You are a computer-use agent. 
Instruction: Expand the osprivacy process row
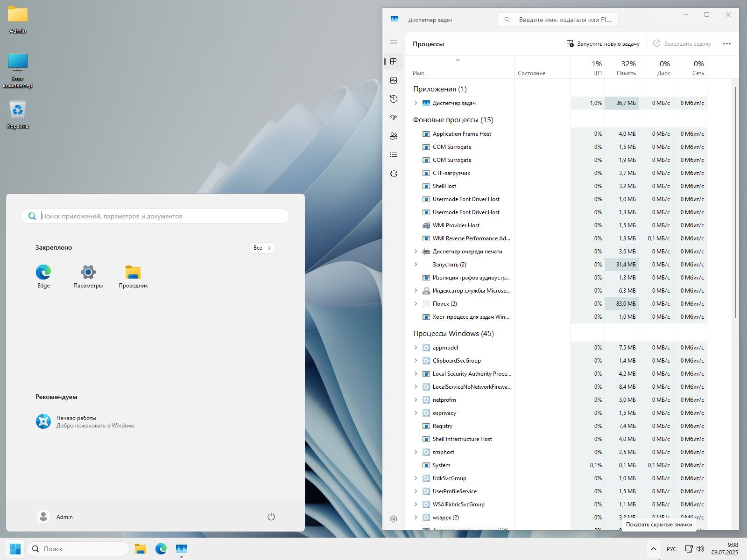pos(416,413)
